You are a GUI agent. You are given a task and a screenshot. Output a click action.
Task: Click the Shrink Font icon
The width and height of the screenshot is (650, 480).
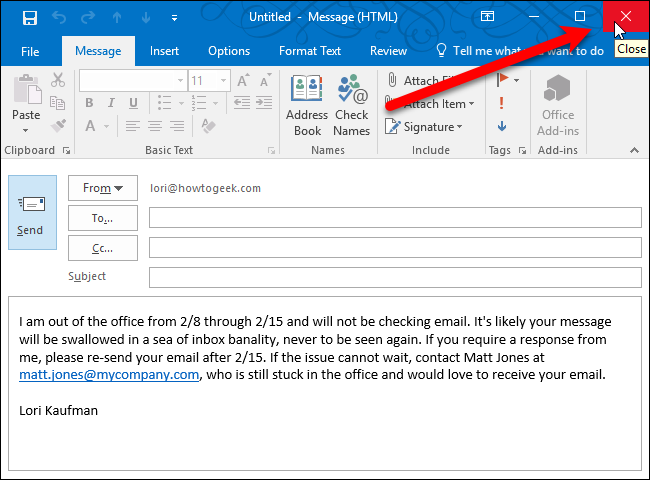click(265, 80)
